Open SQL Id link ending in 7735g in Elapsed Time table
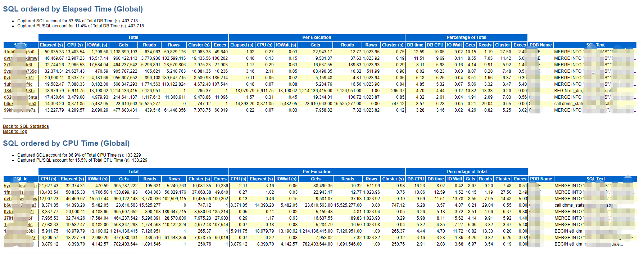The height and width of the screenshot is (256, 644). tap(20, 71)
